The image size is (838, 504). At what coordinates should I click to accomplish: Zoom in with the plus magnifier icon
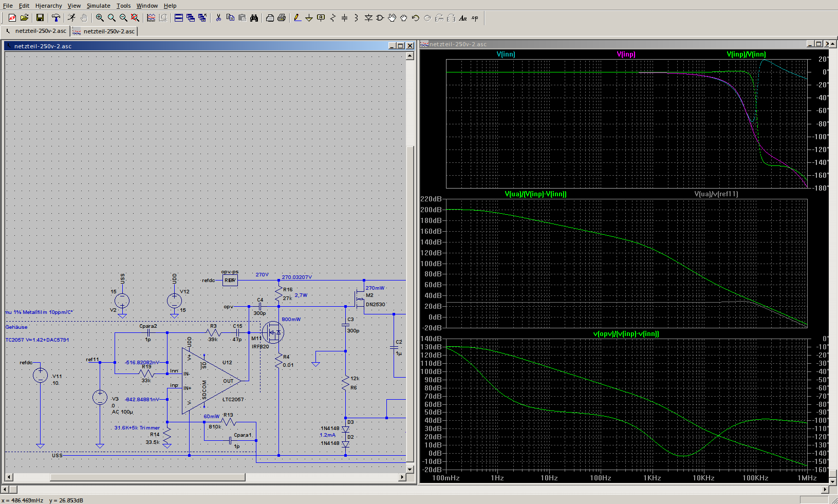100,18
